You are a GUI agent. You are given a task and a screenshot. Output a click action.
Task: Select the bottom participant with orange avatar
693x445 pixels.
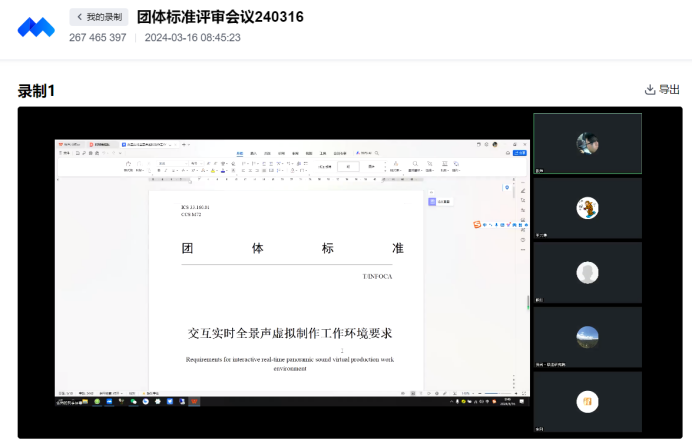[587, 401]
